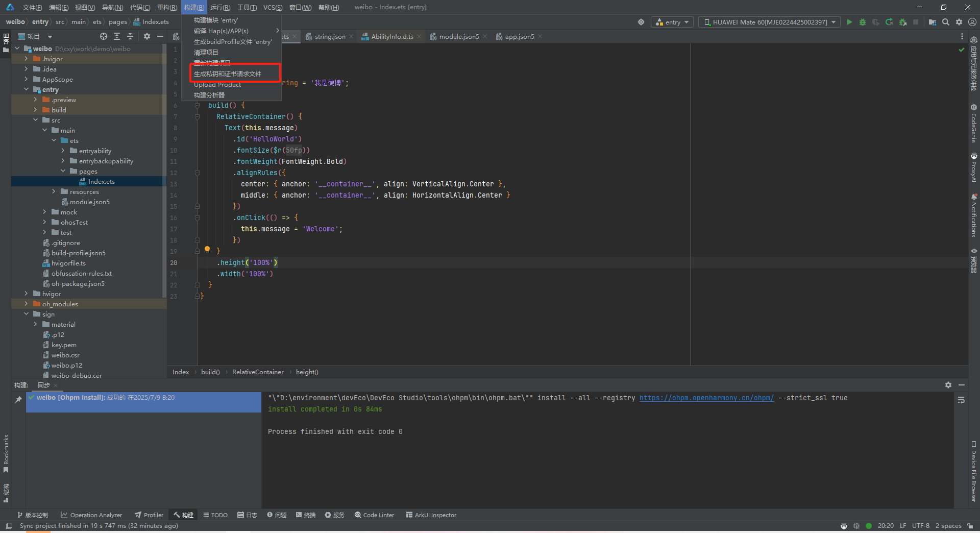This screenshot has height=533, width=980.
Task: Select opened file crosshair icon in project panel
Action: coord(104,36)
